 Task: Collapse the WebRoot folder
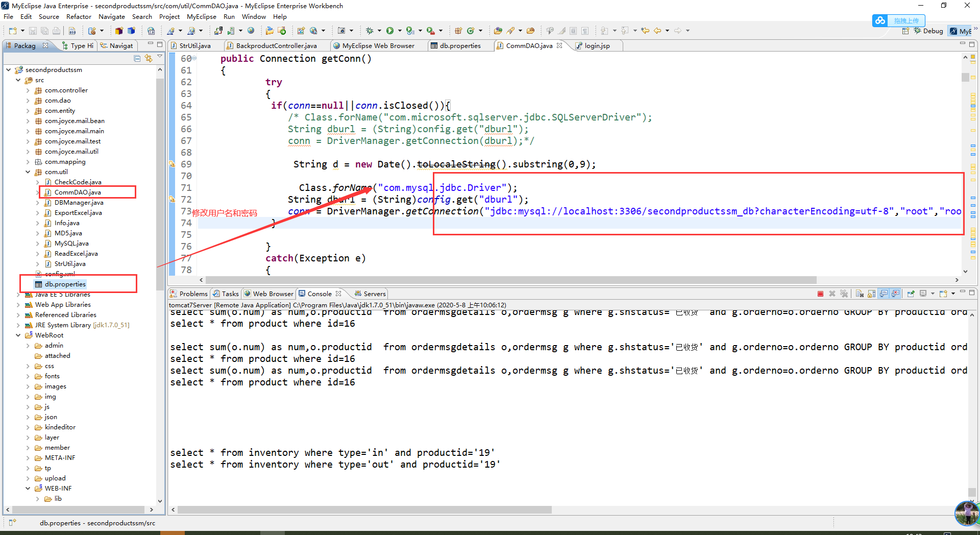[18, 335]
